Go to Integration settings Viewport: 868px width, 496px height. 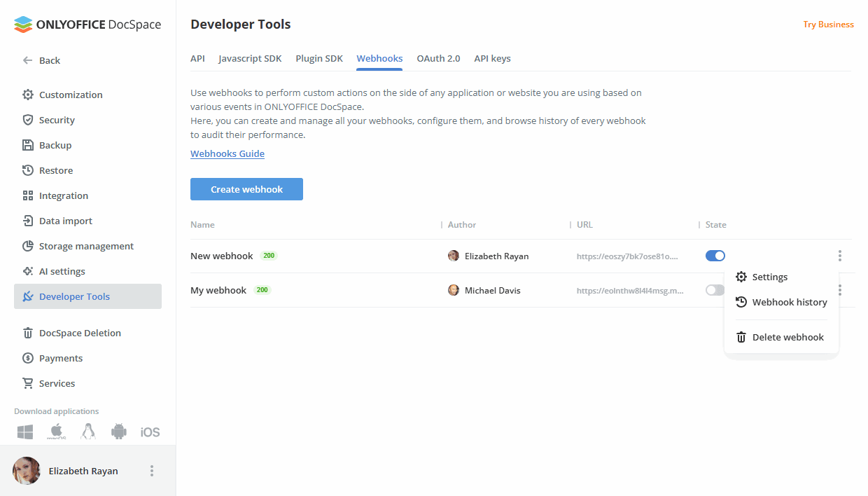(62, 195)
